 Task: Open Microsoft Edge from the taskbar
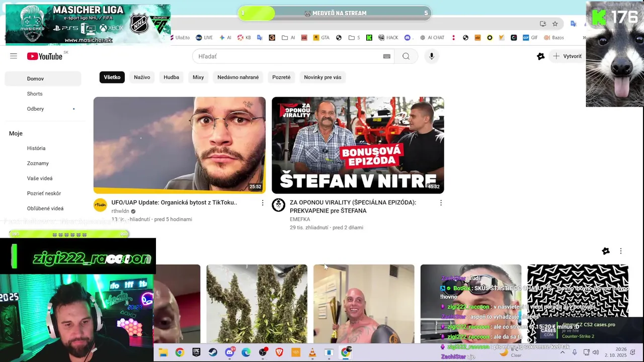pos(246,352)
